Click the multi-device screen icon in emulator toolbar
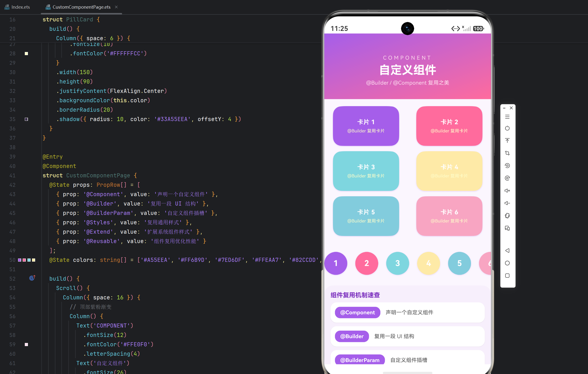Screen dimensions: 588x374 point(507,228)
